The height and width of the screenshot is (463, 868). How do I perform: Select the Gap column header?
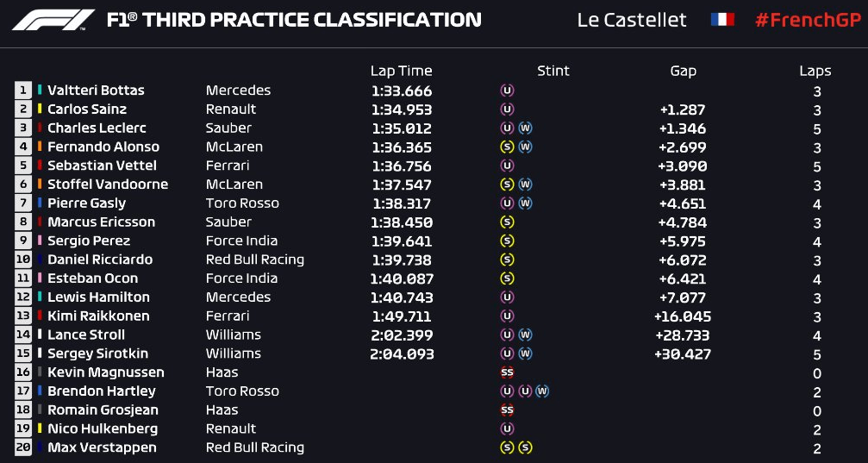[683, 71]
